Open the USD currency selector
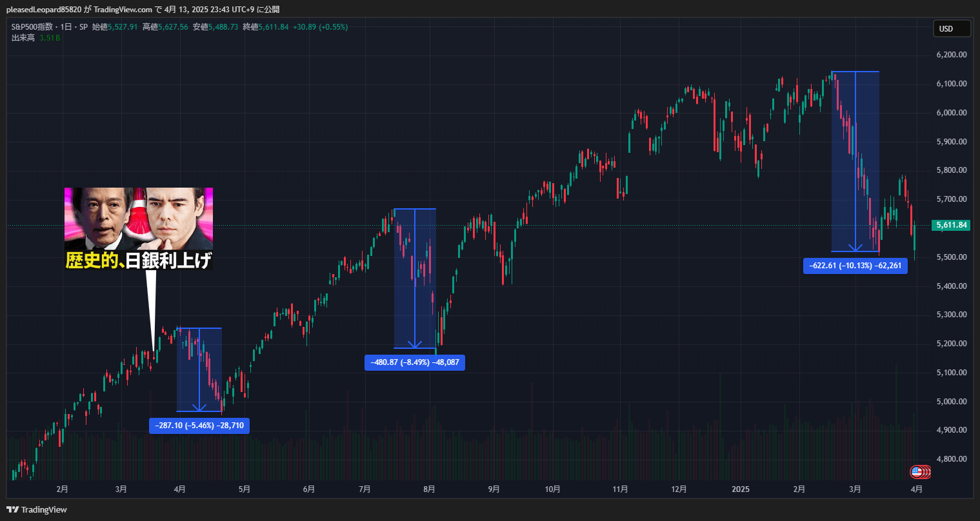The height and width of the screenshot is (521, 980). (x=952, y=28)
